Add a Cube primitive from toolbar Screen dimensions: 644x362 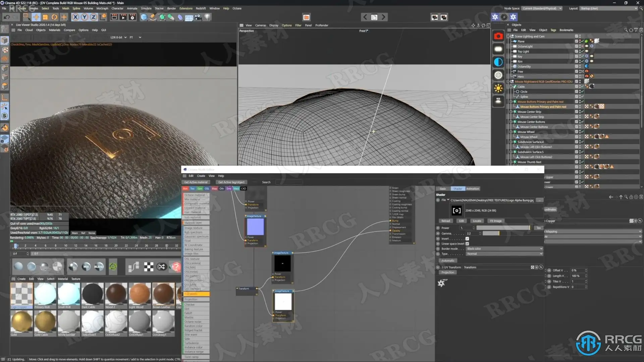(x=144, y=17)
